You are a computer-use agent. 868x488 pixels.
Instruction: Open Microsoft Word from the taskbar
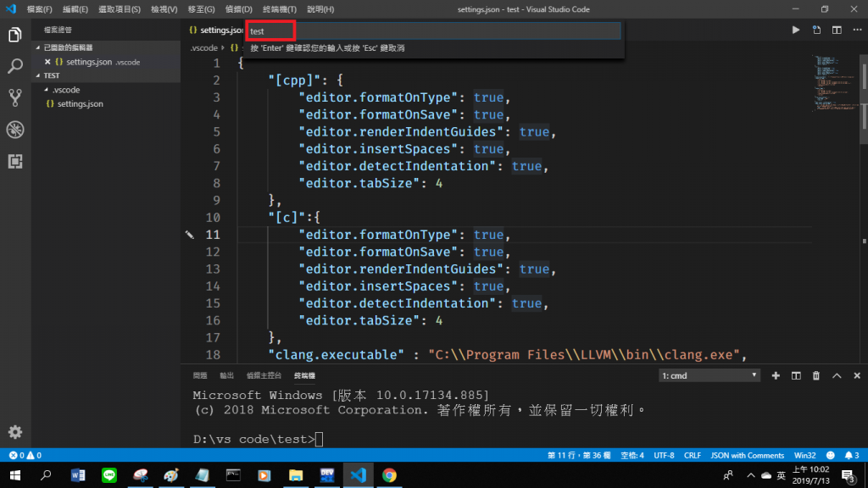pyautogui.click(x=77, y=475)
